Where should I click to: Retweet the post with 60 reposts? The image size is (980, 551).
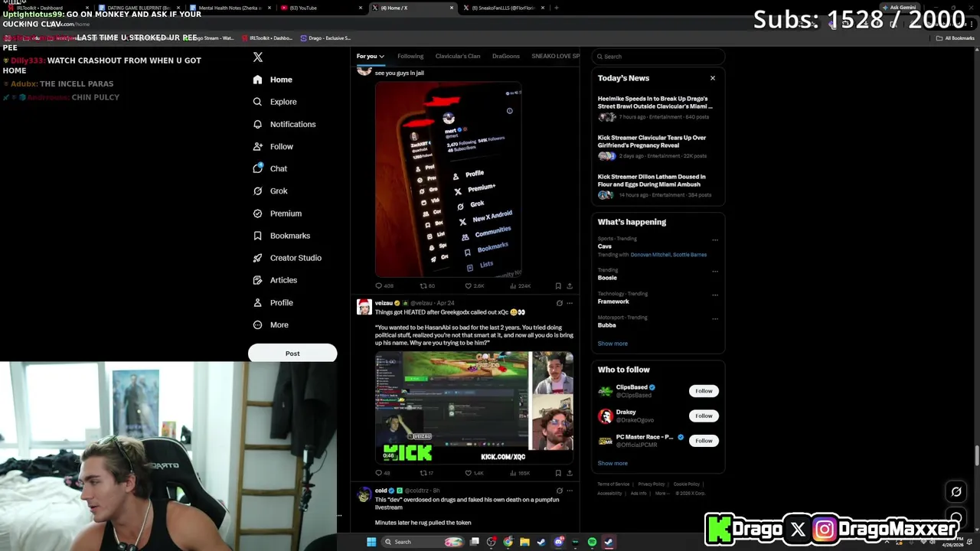point(427,286)
